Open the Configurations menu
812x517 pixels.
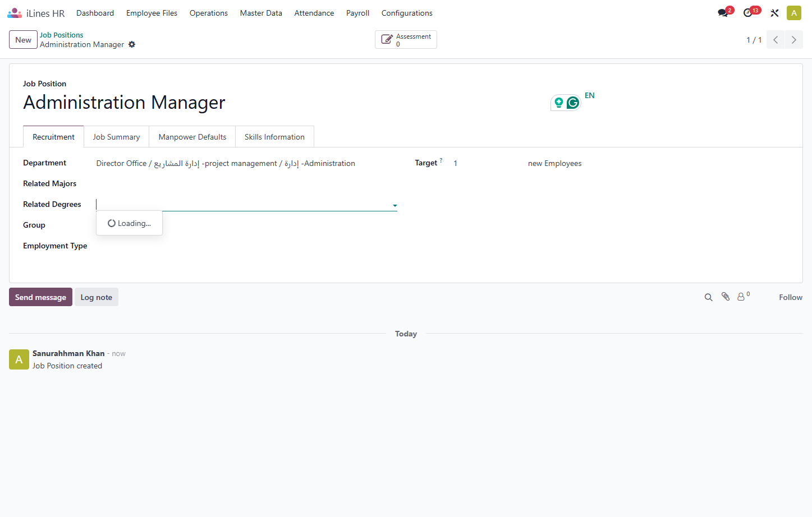[x=407, y=13]
